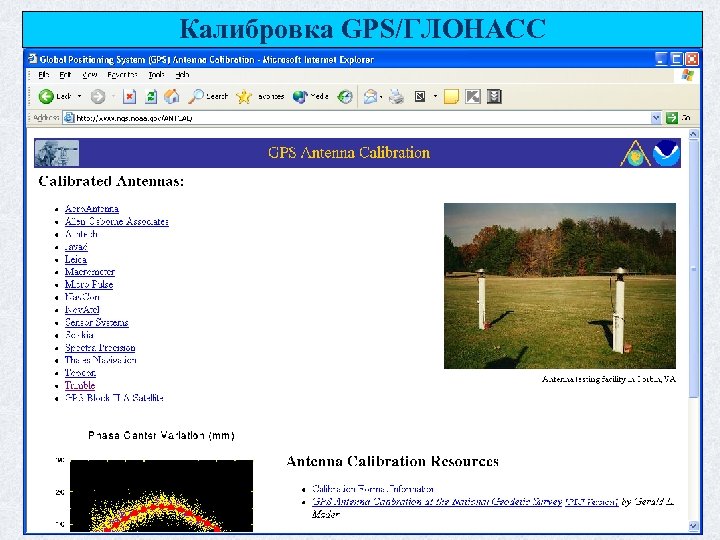The width and height of the screenshot is (720, 540).
Task: Open GPS Block IIA Satellite link
Action: tap(114, 398)
